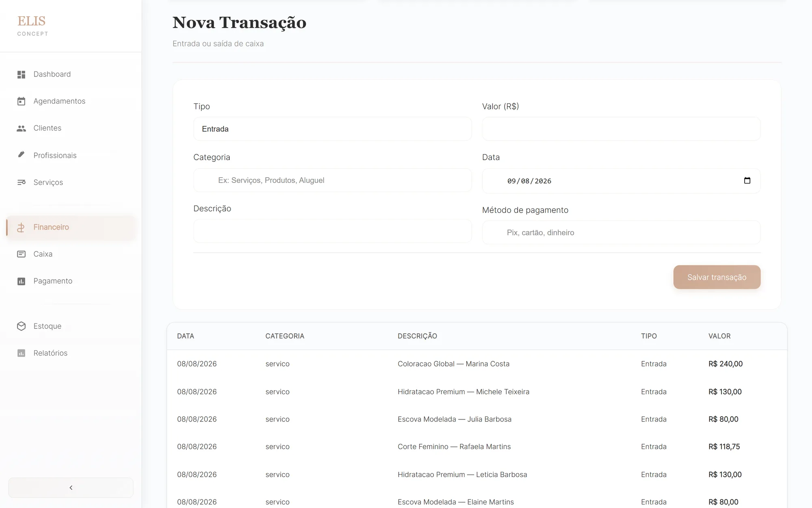Click the TIPO column header

tap(649, 336)
